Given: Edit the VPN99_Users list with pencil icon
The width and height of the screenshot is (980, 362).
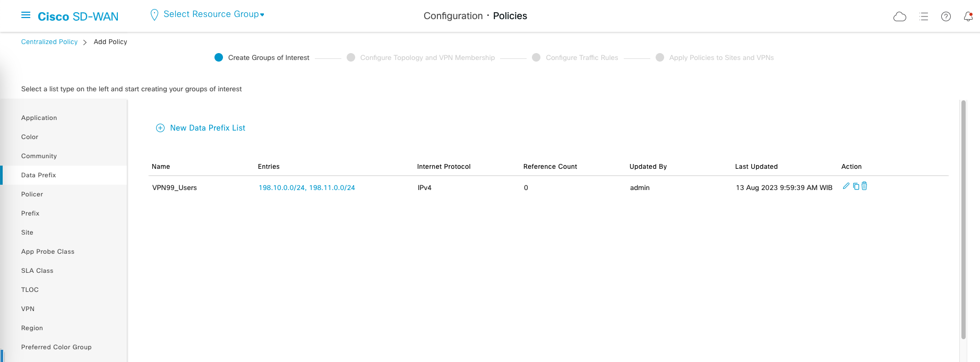Looking at the screenshot, I should [x=846, y=186].
